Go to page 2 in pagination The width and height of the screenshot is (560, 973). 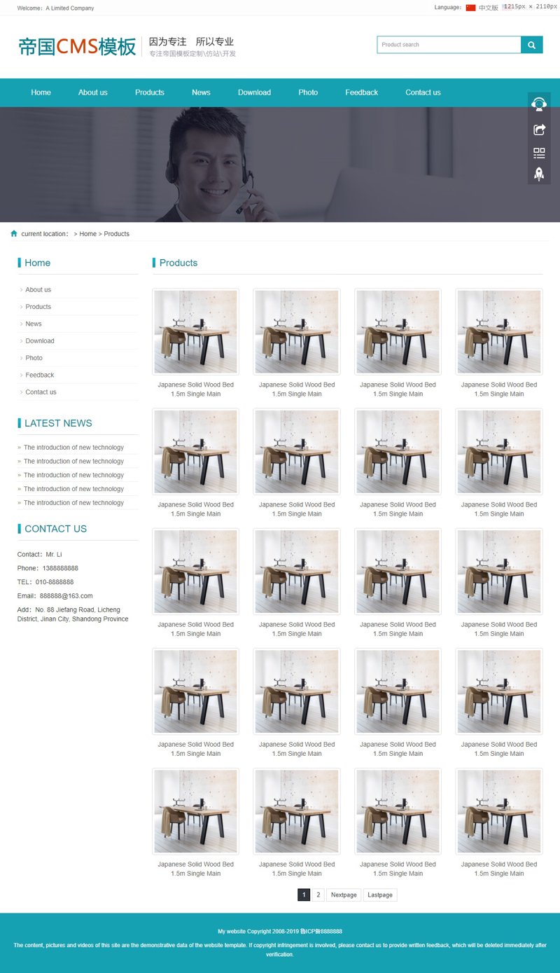[x=318, y=895]
